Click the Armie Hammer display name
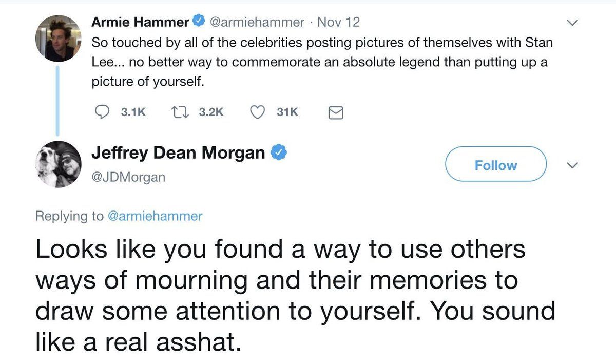 (x=140, y=22)
